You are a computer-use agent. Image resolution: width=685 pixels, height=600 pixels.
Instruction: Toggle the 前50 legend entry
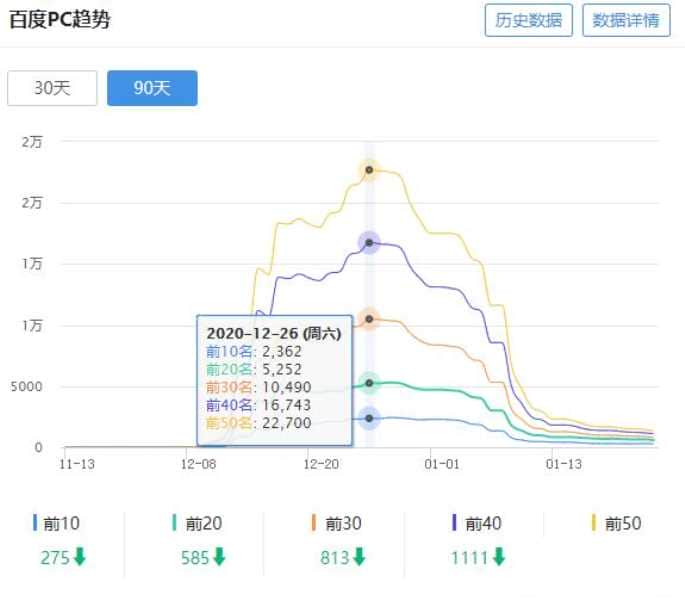click(x=621, y=523)
